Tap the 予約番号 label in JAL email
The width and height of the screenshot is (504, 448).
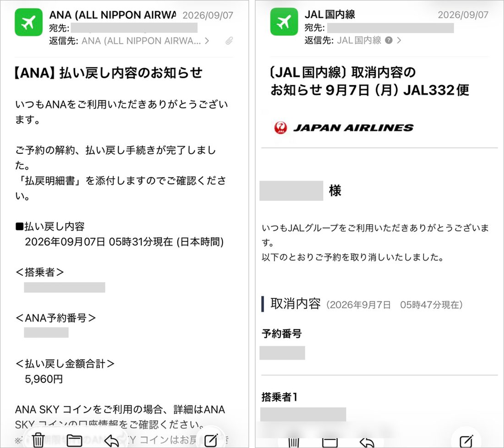click(282, 333)
